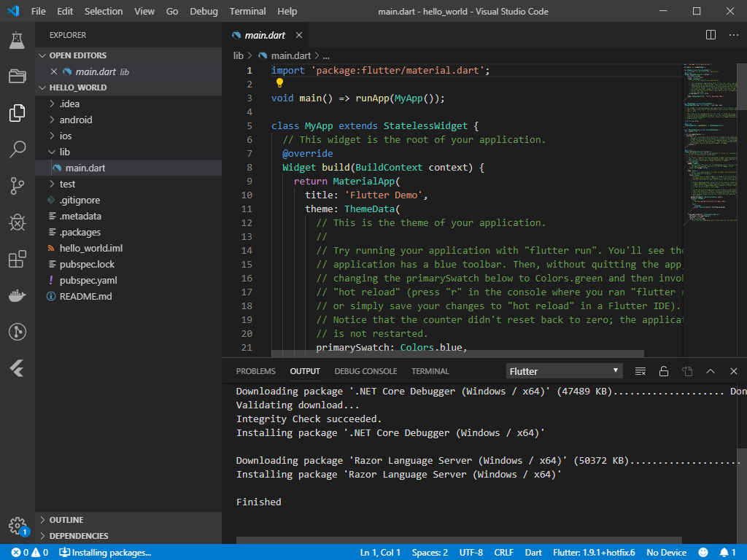The height and width of the screenshot is (560, 747).
Task: Open the Source Control view
Action: click(18, 186)
